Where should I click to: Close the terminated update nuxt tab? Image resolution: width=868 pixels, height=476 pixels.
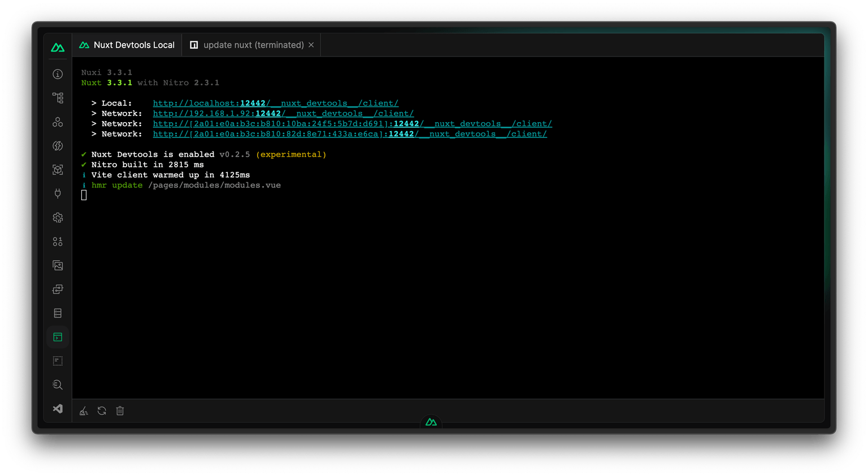(x=311, y=45)
